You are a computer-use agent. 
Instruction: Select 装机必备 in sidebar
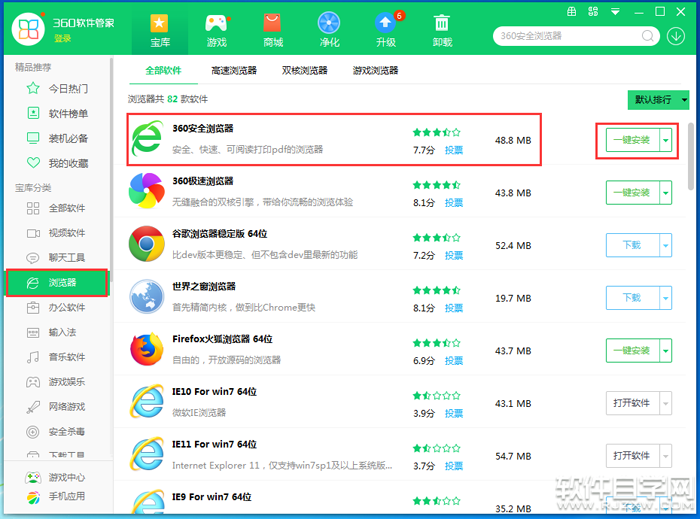point(58,138)
